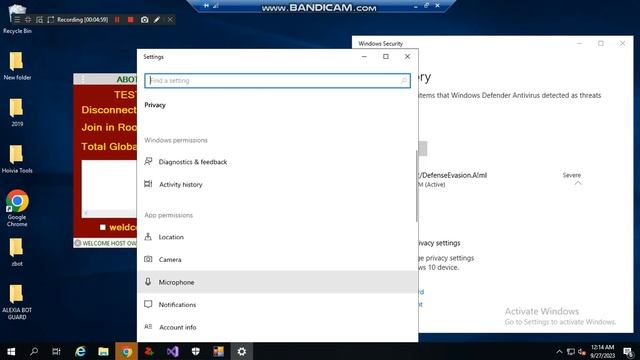Screen dimensions: 640x360
Task: Close the Bandicam recording toolbar
Action: (170, 20)
